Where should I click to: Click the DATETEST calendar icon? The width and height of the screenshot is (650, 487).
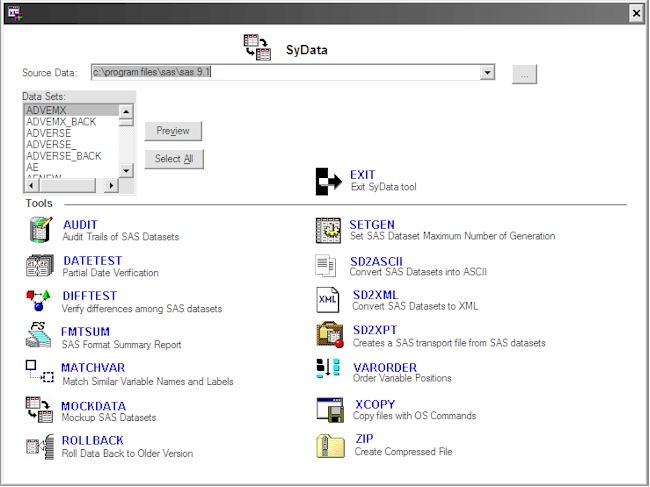40,265
